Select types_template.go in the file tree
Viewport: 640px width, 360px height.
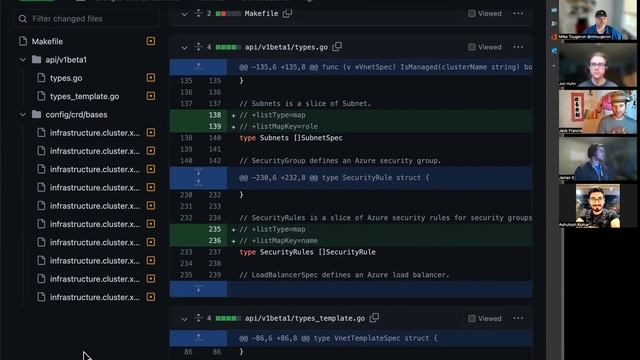84,96
